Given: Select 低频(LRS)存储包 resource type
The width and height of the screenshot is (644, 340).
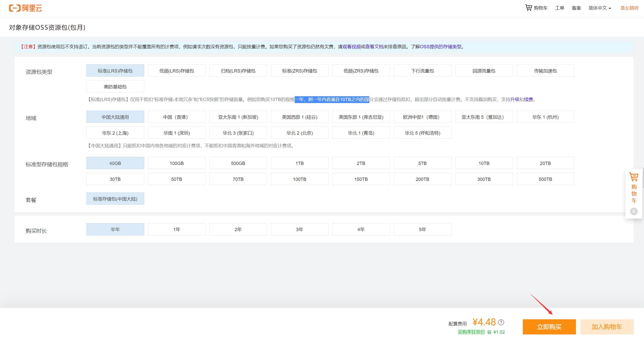Looking at the screenshot, I should coord(177,71).
